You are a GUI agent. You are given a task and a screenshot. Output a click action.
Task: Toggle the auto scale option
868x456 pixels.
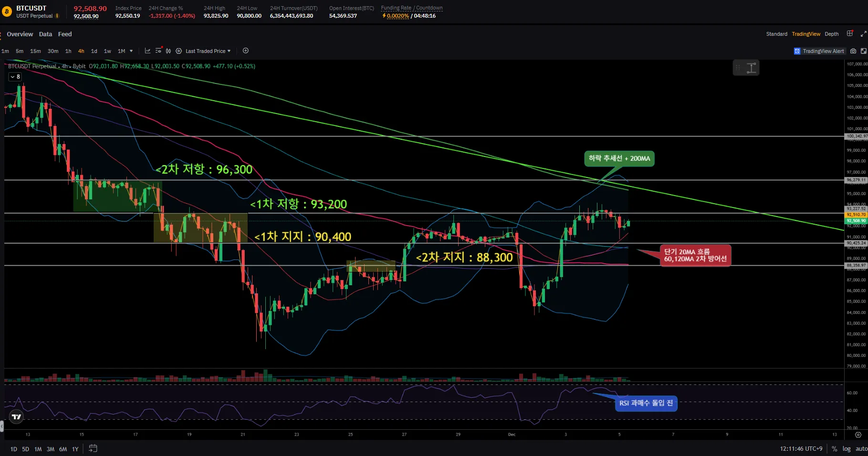(861, 449)
